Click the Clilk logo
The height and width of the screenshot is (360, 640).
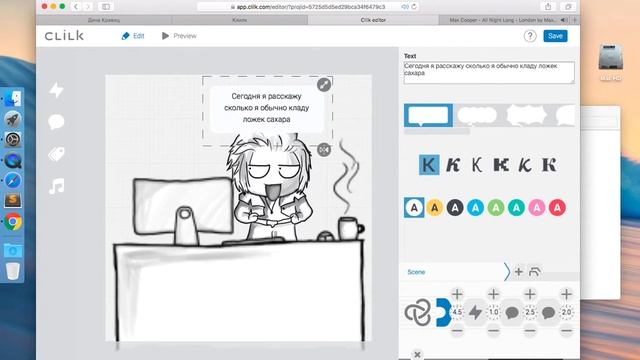[x=64, y=36]
